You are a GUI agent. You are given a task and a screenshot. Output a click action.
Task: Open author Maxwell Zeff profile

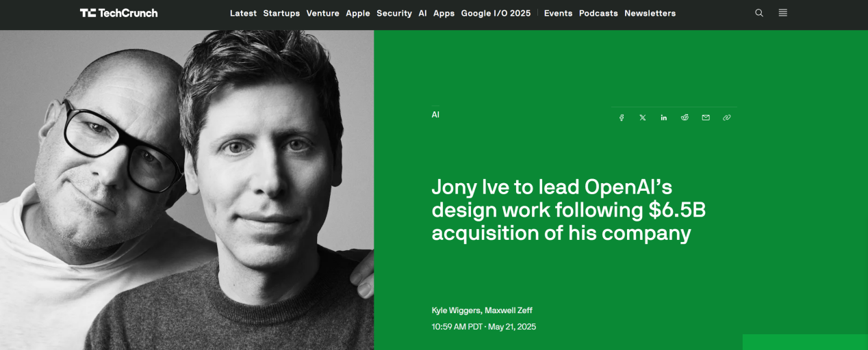pos(509,310)
